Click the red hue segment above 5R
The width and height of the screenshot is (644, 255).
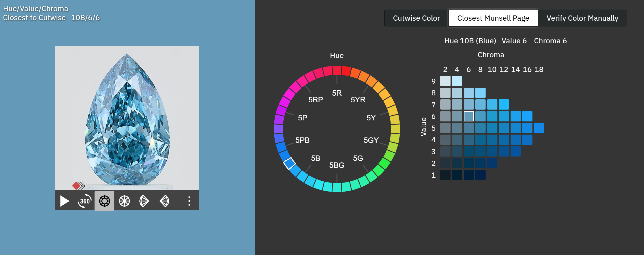(x=337, y=70)
